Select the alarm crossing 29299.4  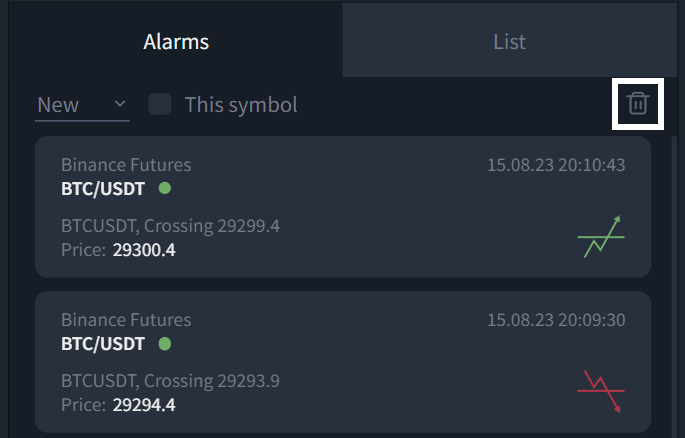(343, 207)
